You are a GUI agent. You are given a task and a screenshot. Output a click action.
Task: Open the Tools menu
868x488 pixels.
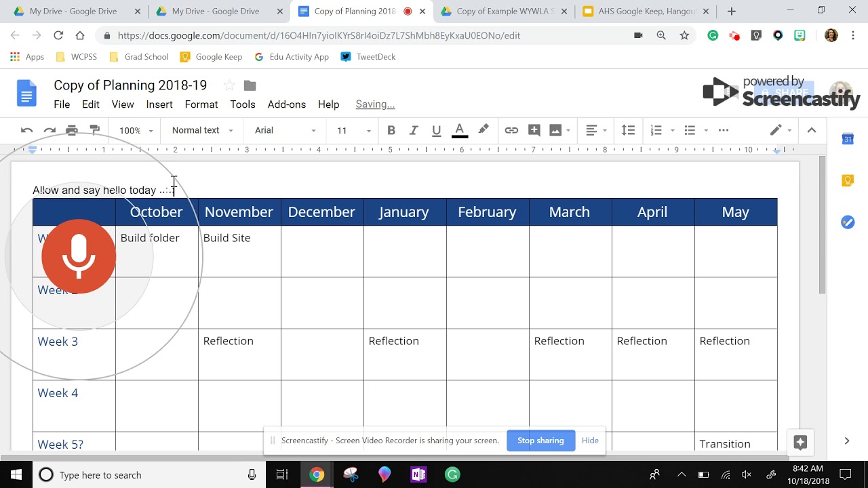243,104
